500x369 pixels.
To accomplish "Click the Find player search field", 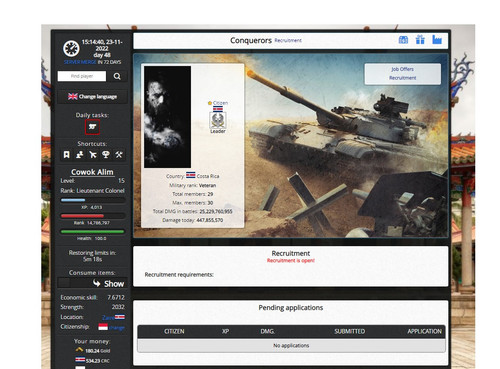I will pos(82,76).
